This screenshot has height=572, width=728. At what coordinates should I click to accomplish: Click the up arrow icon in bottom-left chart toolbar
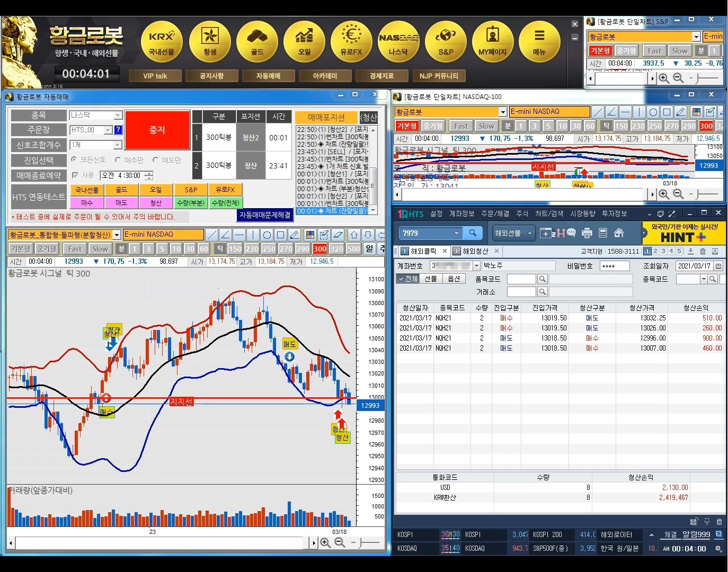click(354, 235)
